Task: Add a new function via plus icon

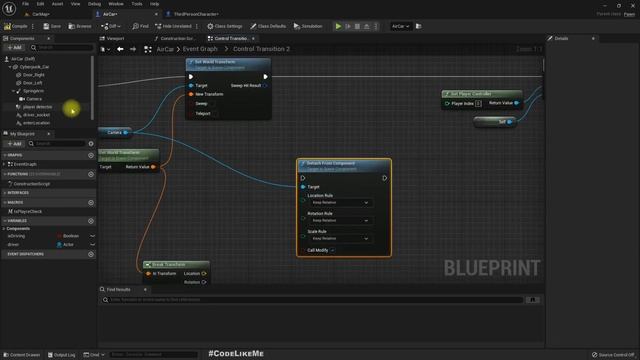Action: [91, 174]
